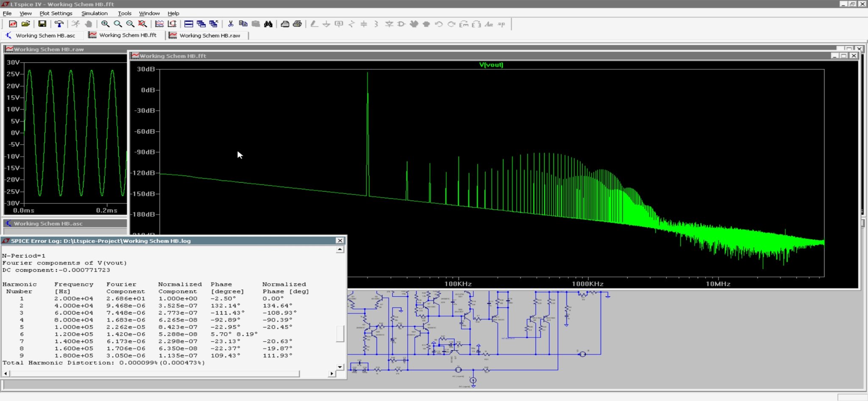The height and width of the screenshot is (401, 868).
Task: Click the Total Harmonic Distortion line
Action: click(x=103, y=363)
